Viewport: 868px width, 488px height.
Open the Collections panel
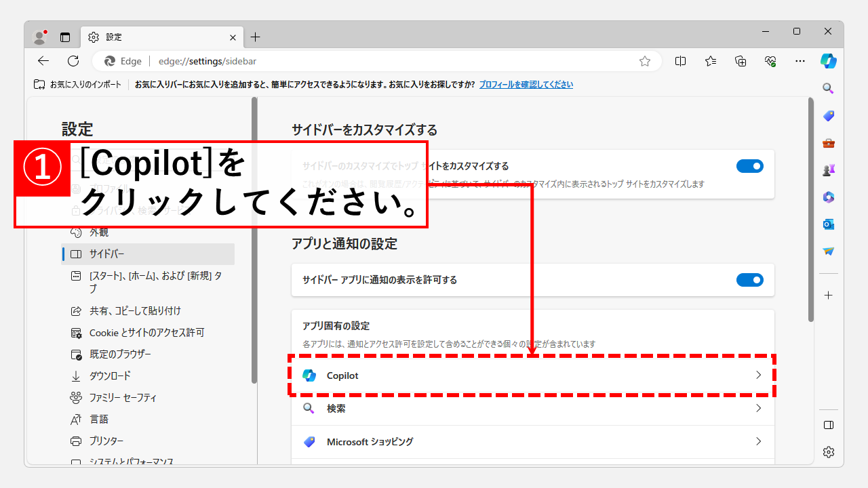[740, 60]
